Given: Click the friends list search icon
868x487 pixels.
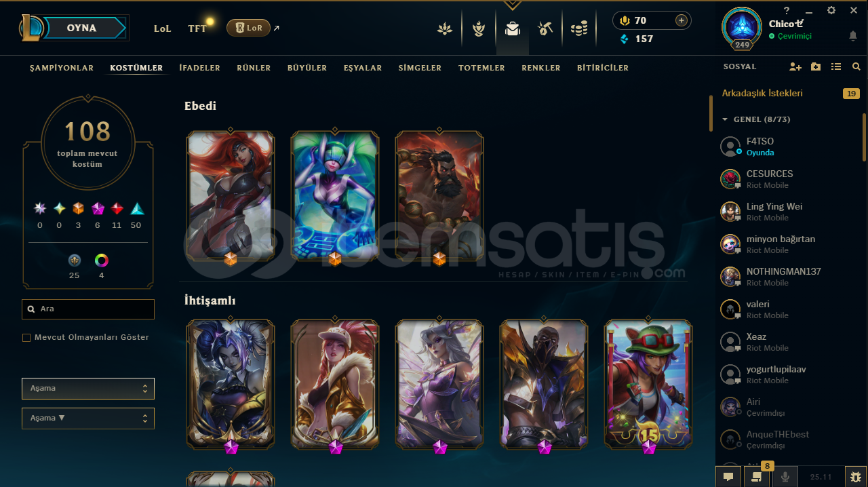Looking at the screenshot, I should click(x=856, y=67).
